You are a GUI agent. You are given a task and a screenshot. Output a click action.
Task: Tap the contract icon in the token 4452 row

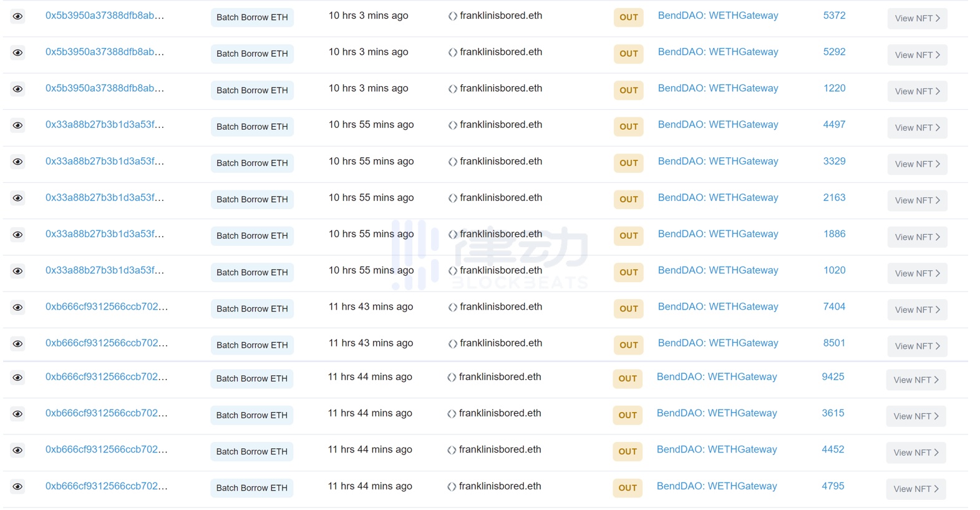[x=452, y=450]
